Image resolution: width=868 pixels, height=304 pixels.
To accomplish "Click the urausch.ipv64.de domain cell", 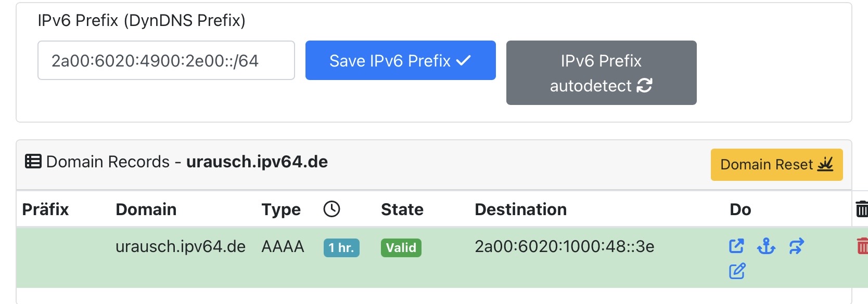I will (180, 246).
